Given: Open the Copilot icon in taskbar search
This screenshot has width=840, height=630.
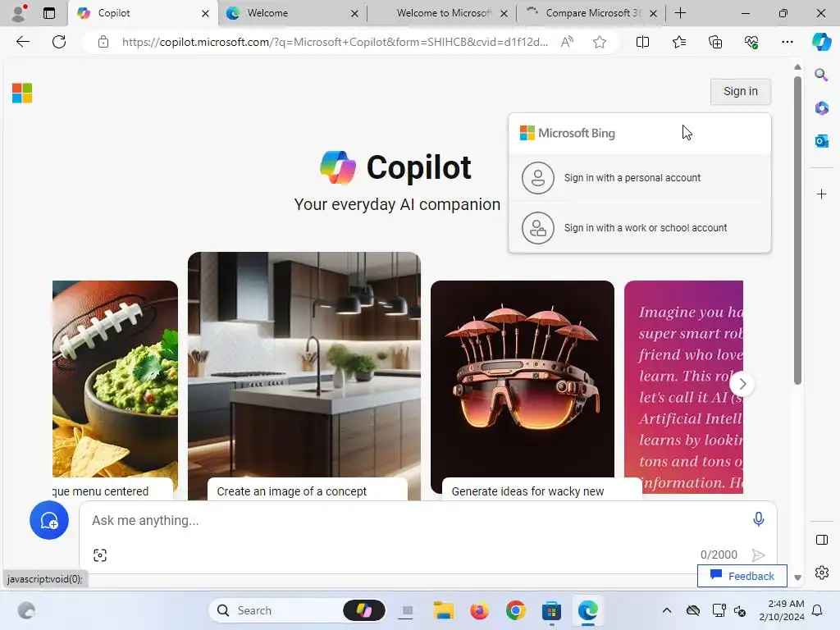Looking at the screenshot, I should click(364, 610).
